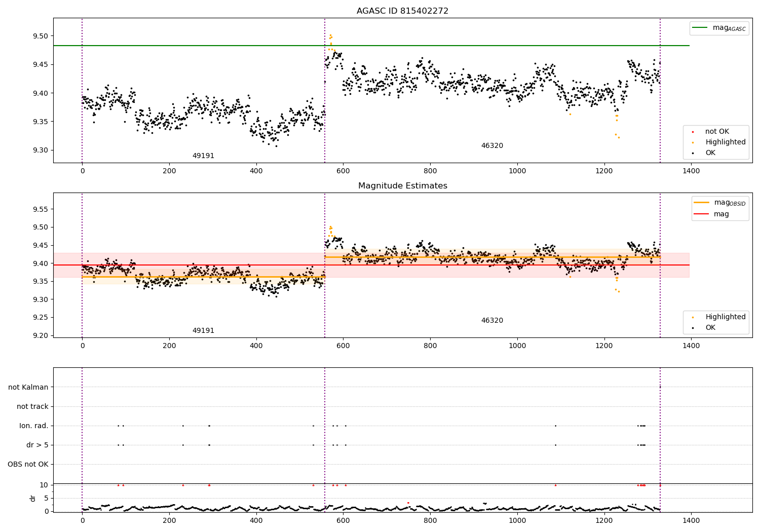
Task: Click the 'Magnitude Estimates' subplot title
Action: (x=402, y=186)
